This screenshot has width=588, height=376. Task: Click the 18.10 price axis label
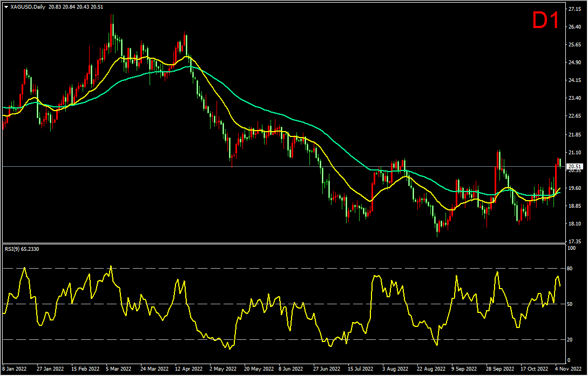(x=575, y=223)
